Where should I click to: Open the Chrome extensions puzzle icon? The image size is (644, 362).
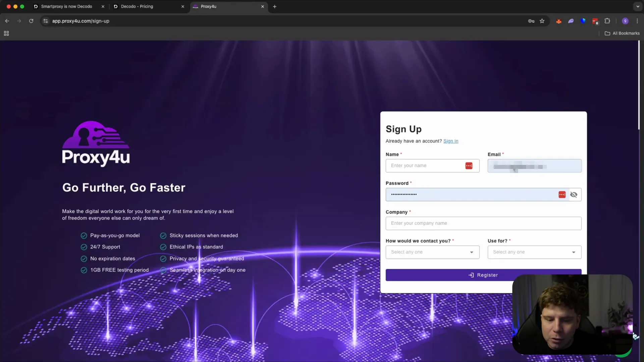click(607, 21)
